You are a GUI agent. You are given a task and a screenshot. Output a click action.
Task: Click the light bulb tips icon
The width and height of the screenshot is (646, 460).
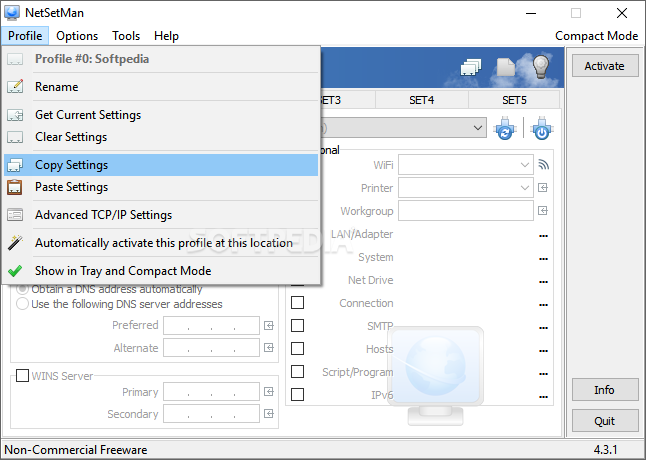(541, 67)
